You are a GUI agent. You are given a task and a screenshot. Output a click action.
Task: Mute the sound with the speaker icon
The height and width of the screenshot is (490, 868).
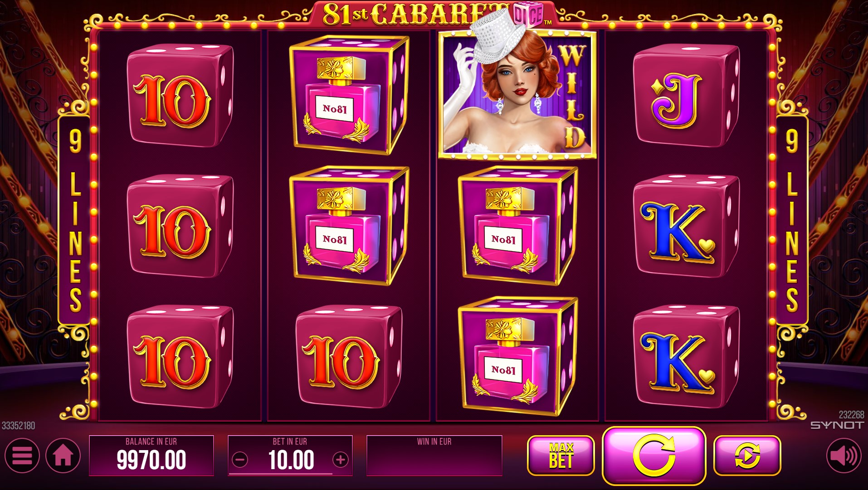pos(844,456)
